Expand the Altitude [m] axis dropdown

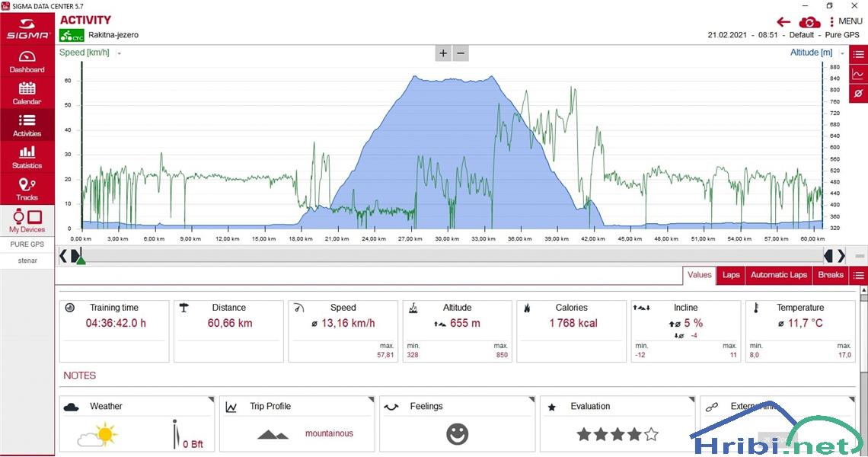pos(841,53)
